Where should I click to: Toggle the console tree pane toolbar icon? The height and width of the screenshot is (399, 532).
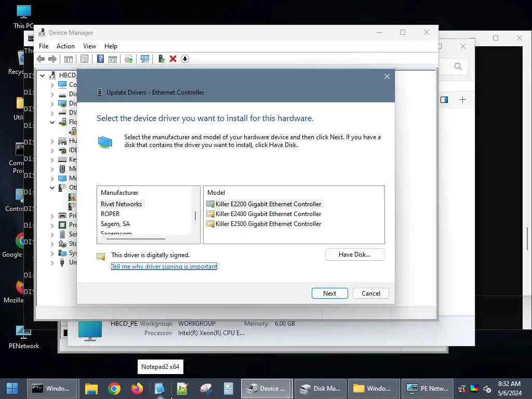69,59
